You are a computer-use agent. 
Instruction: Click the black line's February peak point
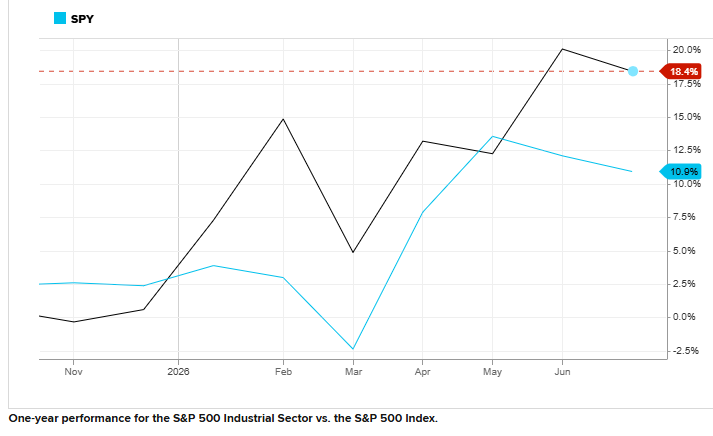[283, 119]
